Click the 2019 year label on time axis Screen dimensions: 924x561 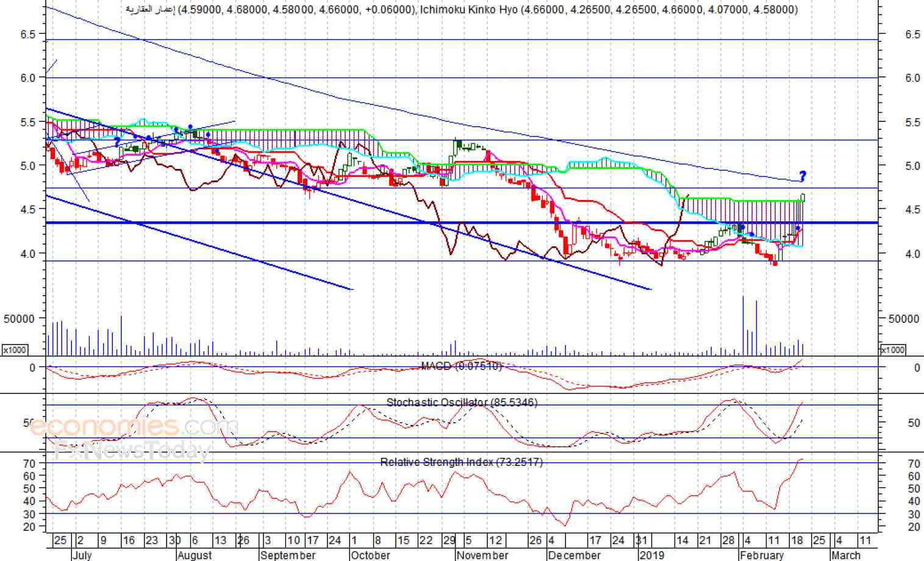[651, 555]
